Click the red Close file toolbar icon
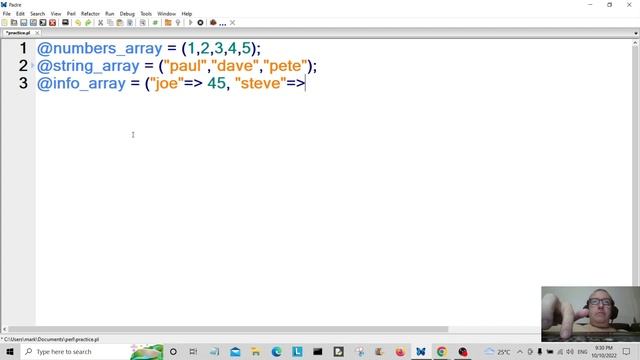Screen dimensions: 640x360 pyautogui.click(x=53, y=23)
